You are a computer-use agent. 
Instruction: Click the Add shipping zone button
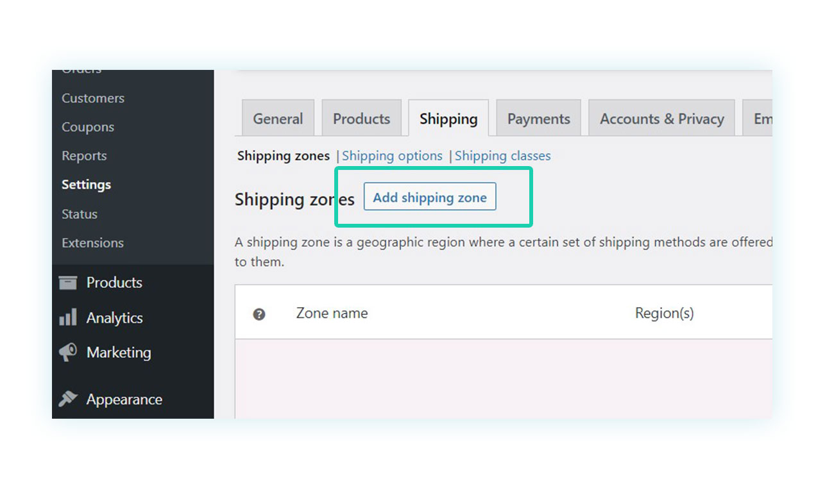[x=430, y=197]
